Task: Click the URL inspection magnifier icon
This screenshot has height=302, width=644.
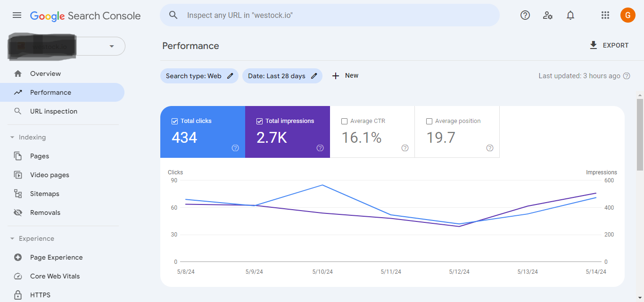Action: tap(18, 111)
